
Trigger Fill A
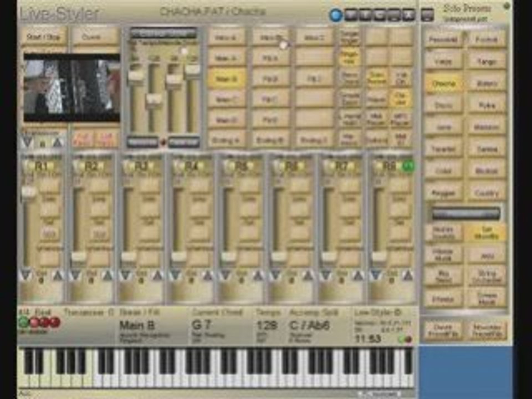click(x=270, y=58)
